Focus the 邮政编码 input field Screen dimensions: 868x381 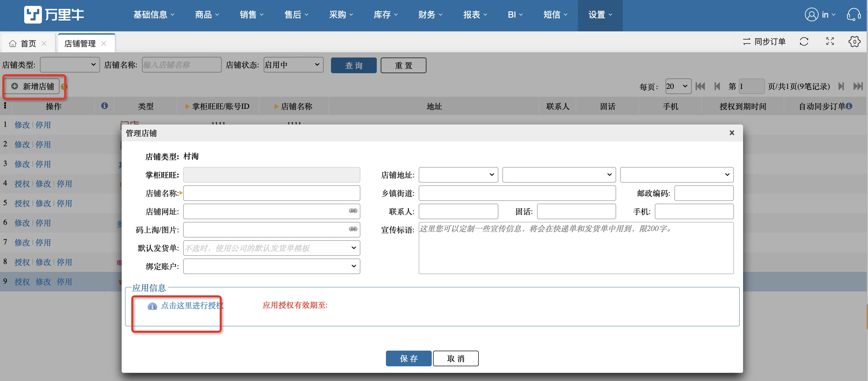coord(704,193)
